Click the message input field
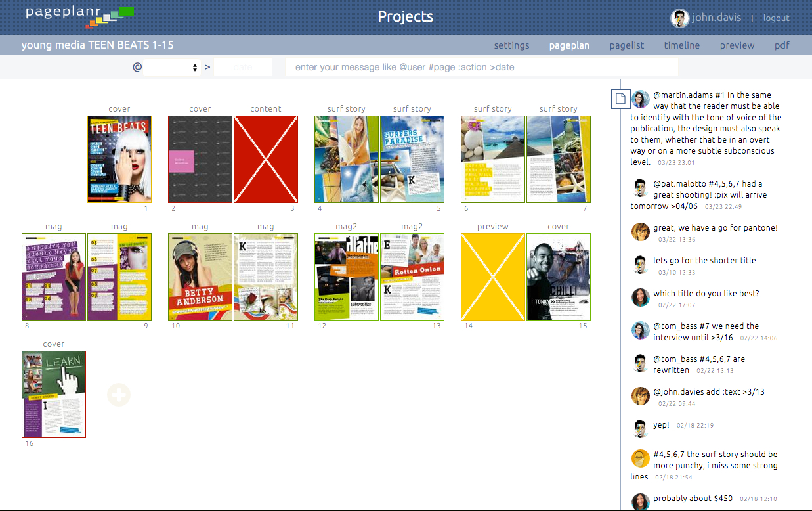This screenshot has width=812, height=511. [481, 67]
